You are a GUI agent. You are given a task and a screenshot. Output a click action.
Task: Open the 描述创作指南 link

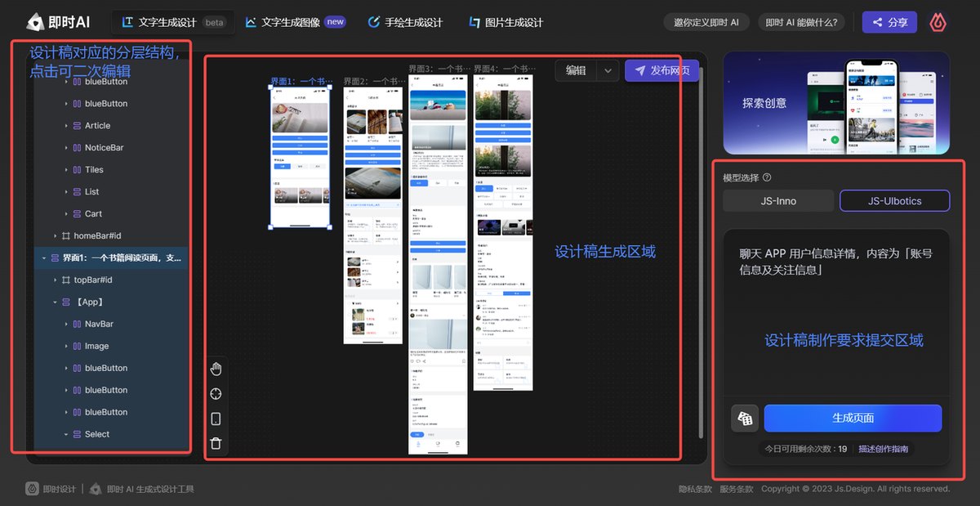pos(883,449)
